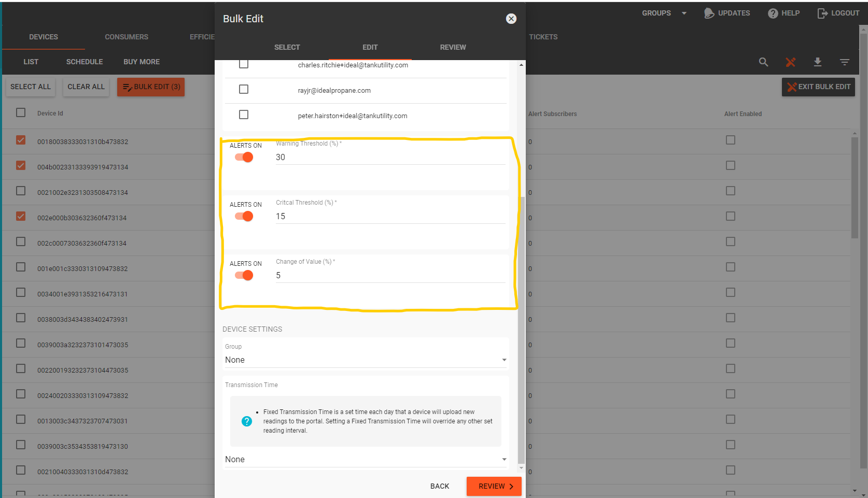Check the rayjr@idealpropane.com subscriber checkbox
The width and height of the screenshot is (868, 498).
coord(244,89)
